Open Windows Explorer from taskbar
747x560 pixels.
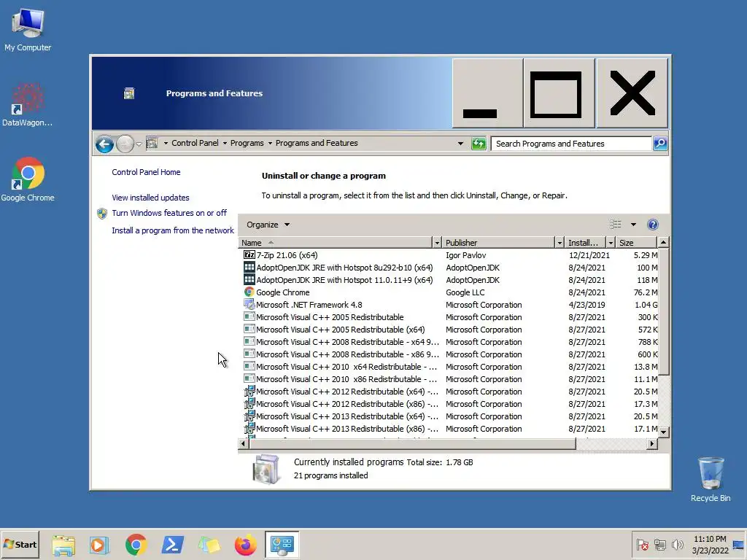click(63, 545)
